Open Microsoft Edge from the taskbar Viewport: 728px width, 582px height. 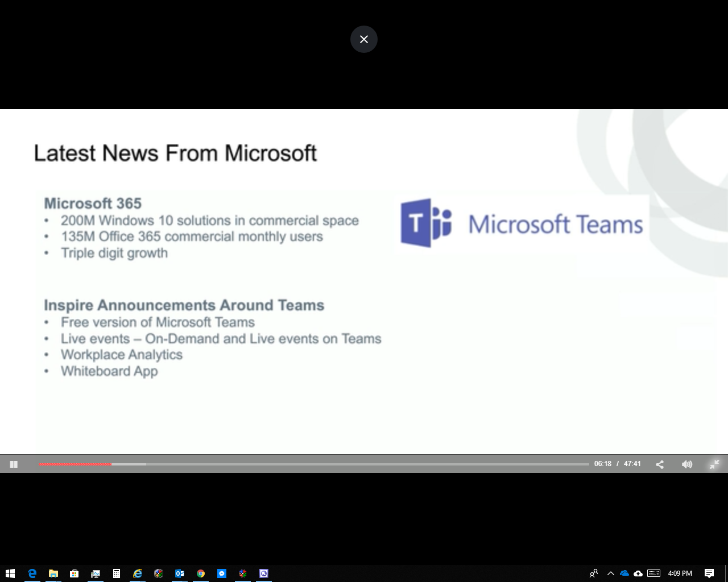[x=32, y=573]
